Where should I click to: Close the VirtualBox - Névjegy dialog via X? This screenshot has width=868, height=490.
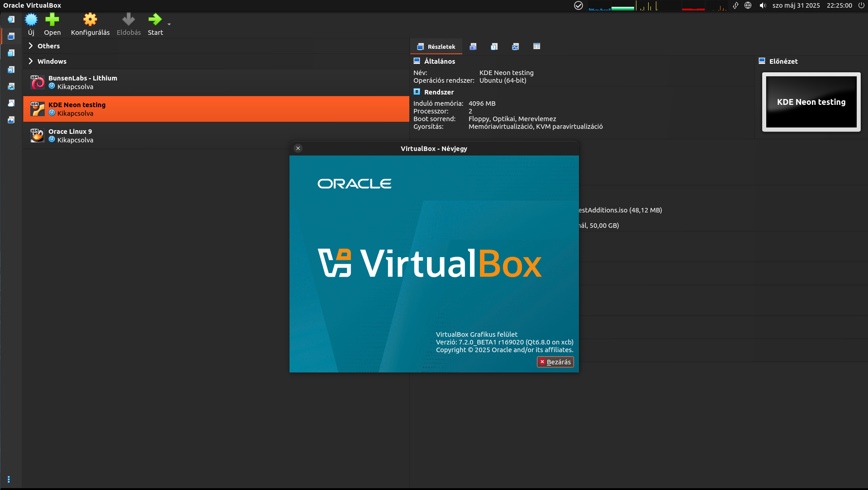tap(298, 148)
